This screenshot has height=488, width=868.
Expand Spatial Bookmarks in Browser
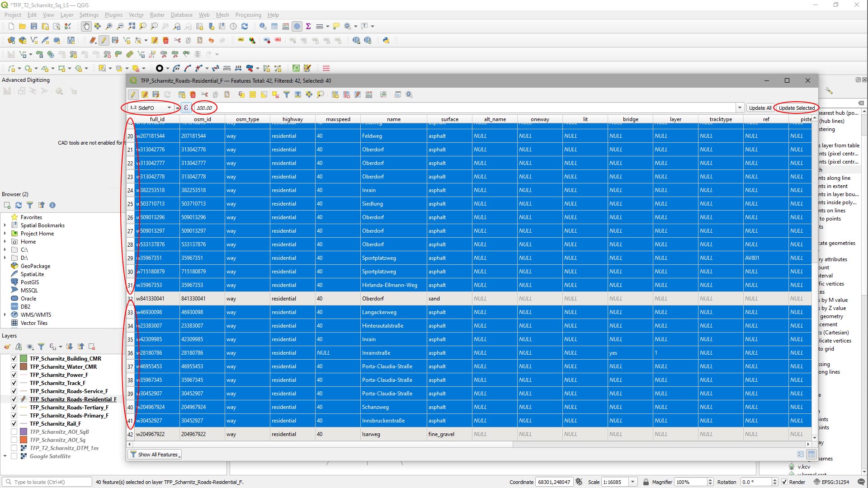5,225
